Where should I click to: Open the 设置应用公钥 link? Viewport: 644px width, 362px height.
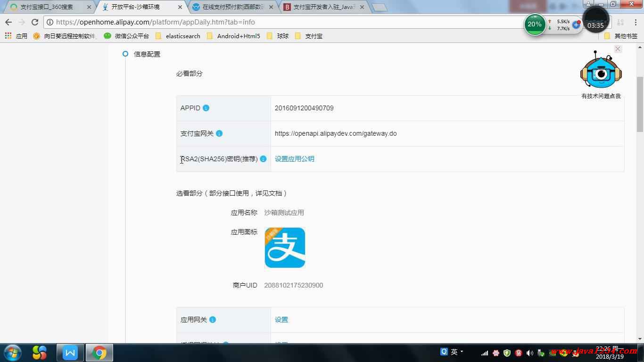[x=295, y=159]
